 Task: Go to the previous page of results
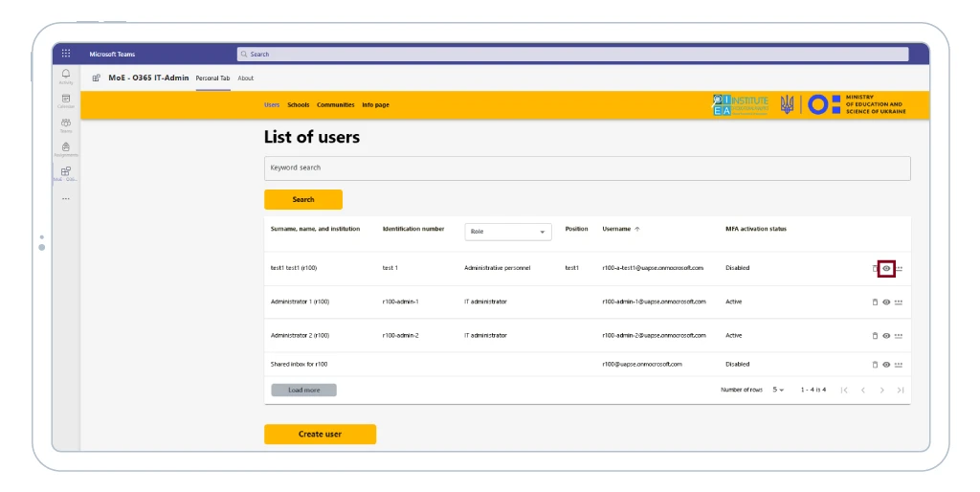coord(863,391)
